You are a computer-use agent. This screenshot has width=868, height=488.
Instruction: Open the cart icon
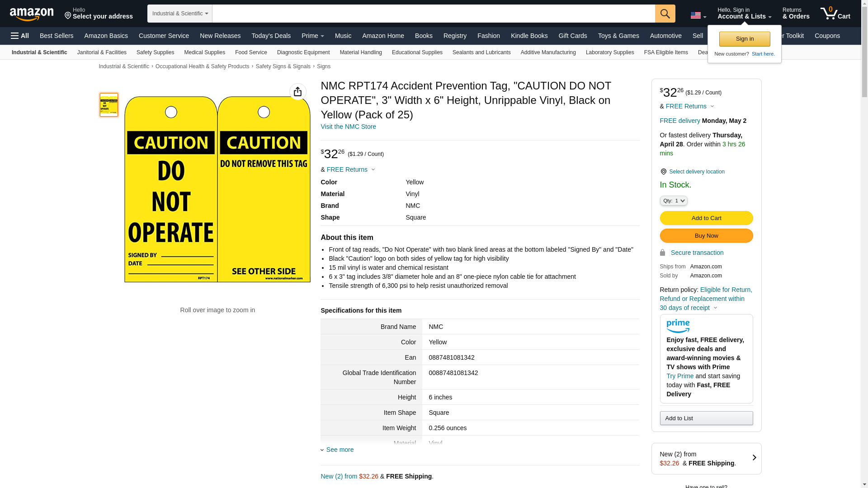tap(835, 14)
